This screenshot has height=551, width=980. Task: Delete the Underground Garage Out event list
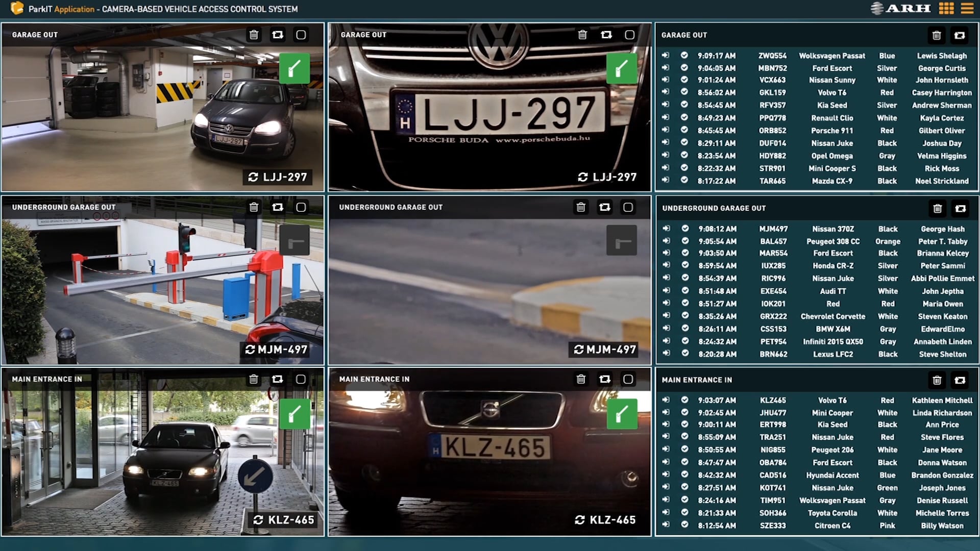[937, 208]
